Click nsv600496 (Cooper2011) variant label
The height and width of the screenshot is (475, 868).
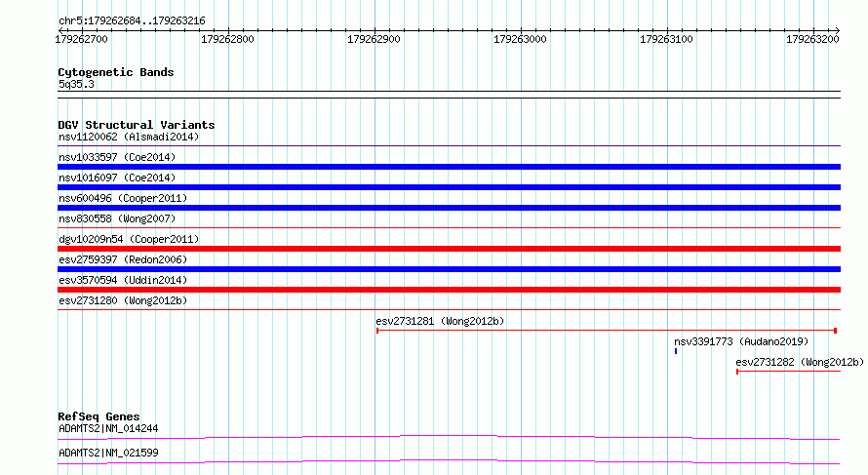point(123,198)
